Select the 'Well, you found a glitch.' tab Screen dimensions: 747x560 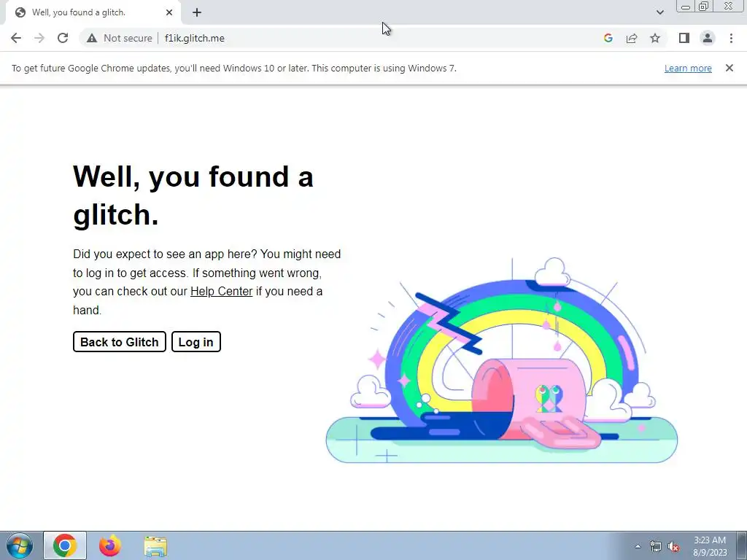(x=93, y=12)
